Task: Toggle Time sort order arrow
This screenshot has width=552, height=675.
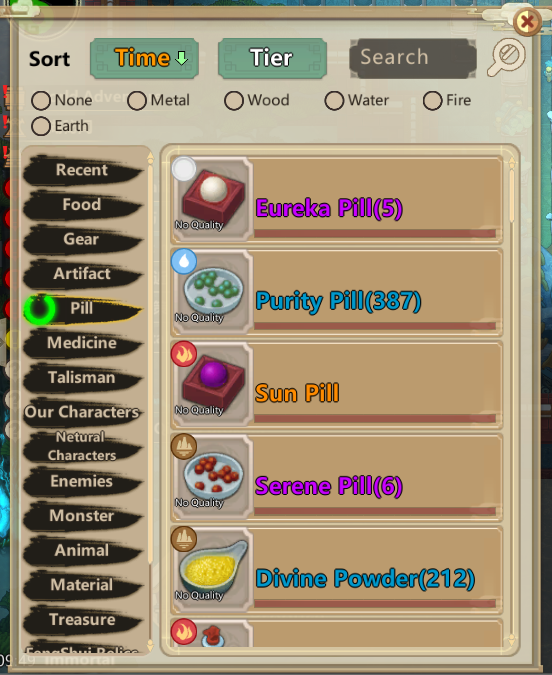Action: click(x=182, y=58)
